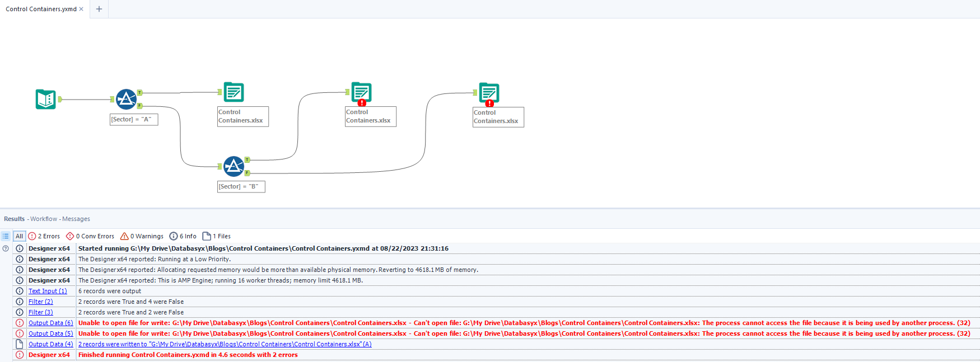This screenshot has height=362, width=980.
Task: Click file icon in Output Data (4) row
Action: [x=20, y=344]
